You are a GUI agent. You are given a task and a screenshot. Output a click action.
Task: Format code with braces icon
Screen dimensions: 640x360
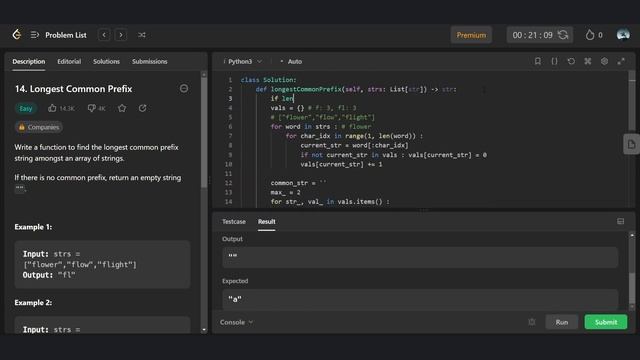pos(554,61)
